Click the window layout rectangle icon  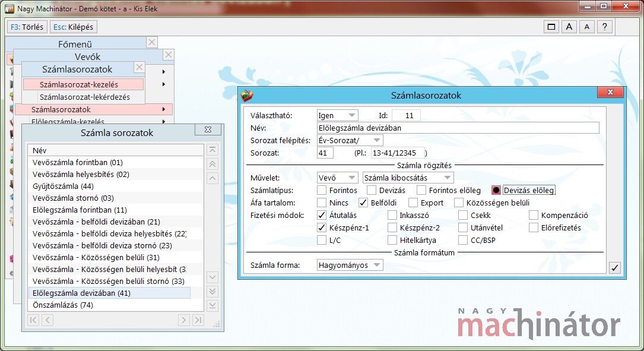pyautogui.click(x=551, y=27)
